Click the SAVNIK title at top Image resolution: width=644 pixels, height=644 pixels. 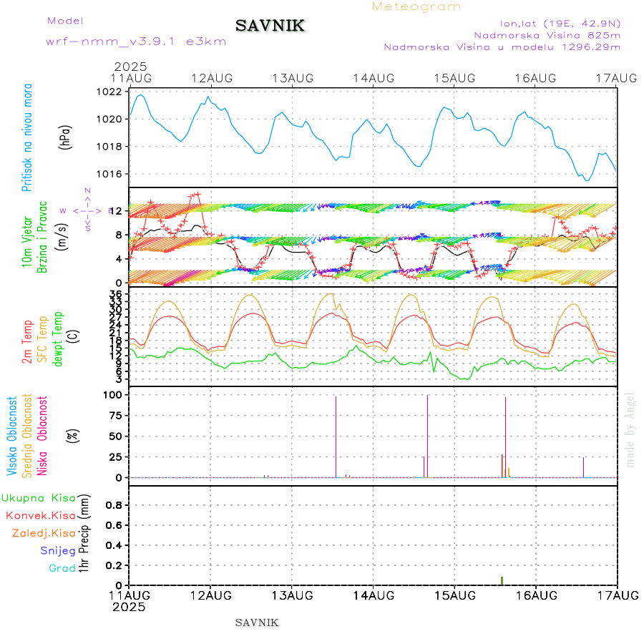pyautogui.click(x=270, y=26)
